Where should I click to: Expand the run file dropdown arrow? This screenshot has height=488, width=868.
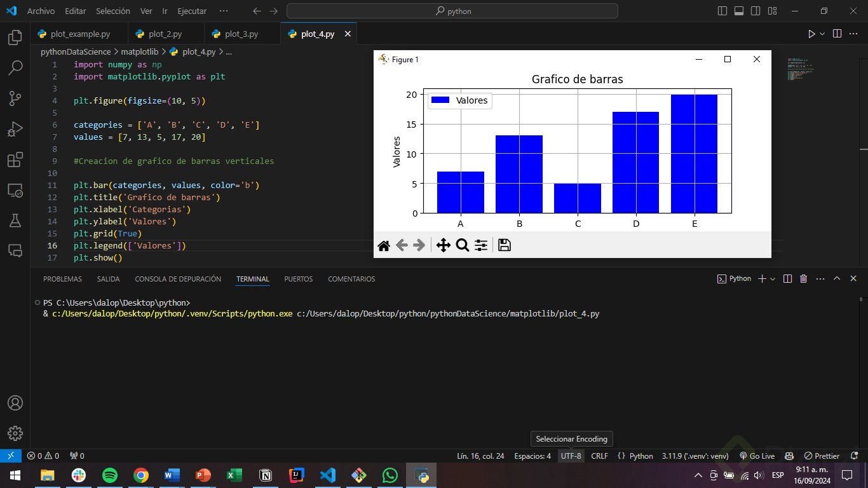822,34
